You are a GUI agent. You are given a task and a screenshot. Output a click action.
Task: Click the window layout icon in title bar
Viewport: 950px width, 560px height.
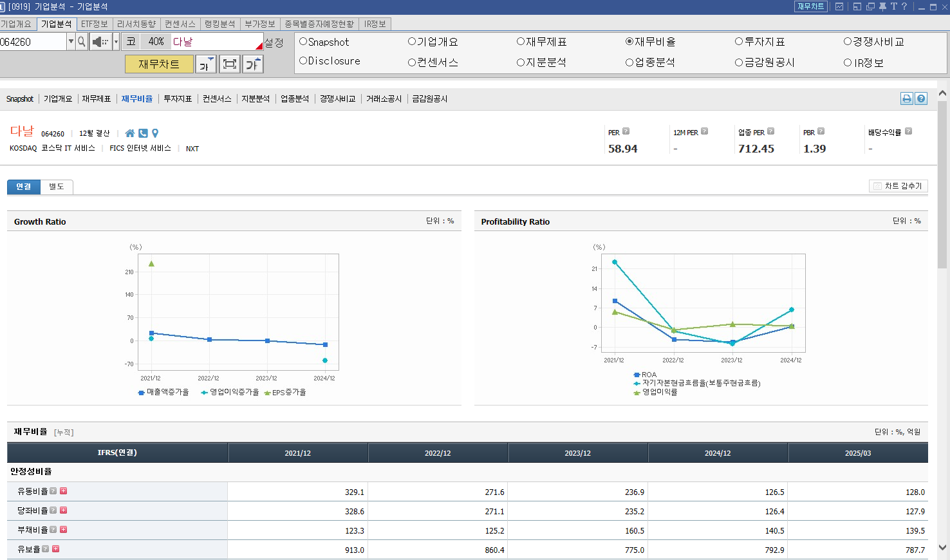tap(857, 6)
